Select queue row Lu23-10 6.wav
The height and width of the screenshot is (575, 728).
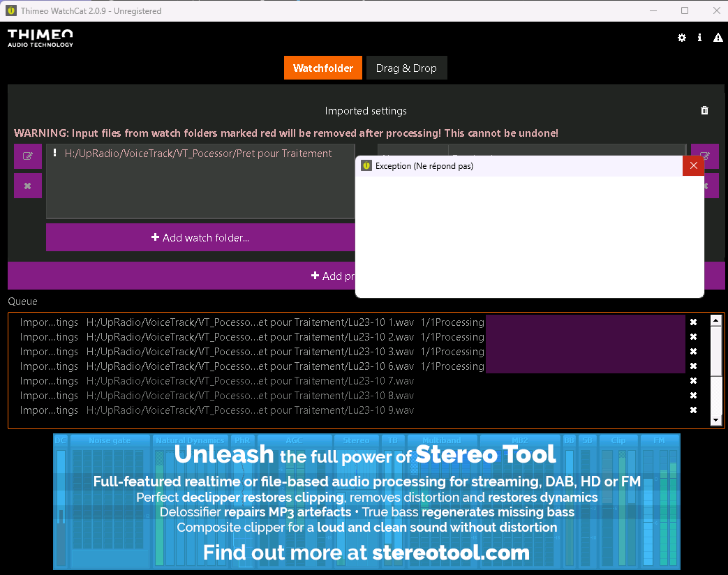[353, 366]
